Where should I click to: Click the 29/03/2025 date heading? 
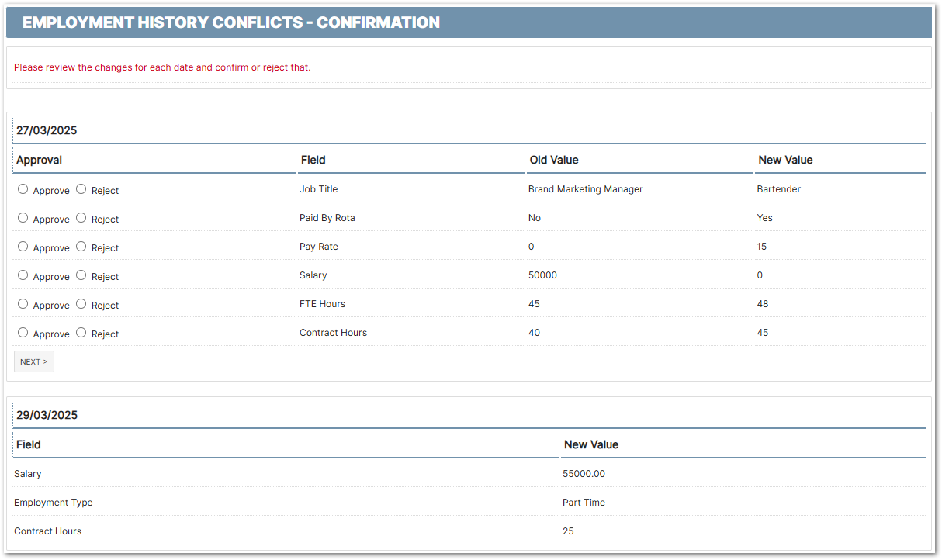pos(47,415)
